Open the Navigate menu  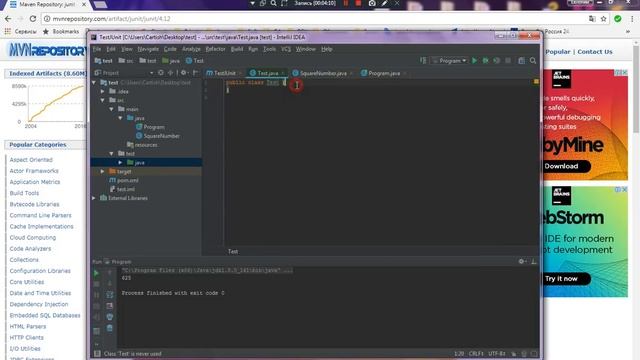(x=148, y=49)
